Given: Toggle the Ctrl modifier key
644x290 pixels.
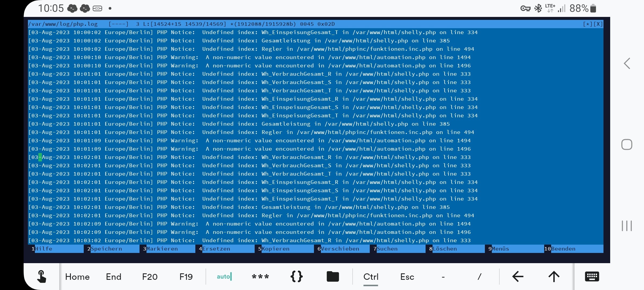Looking at the screenshot, I should pos(371,277).
